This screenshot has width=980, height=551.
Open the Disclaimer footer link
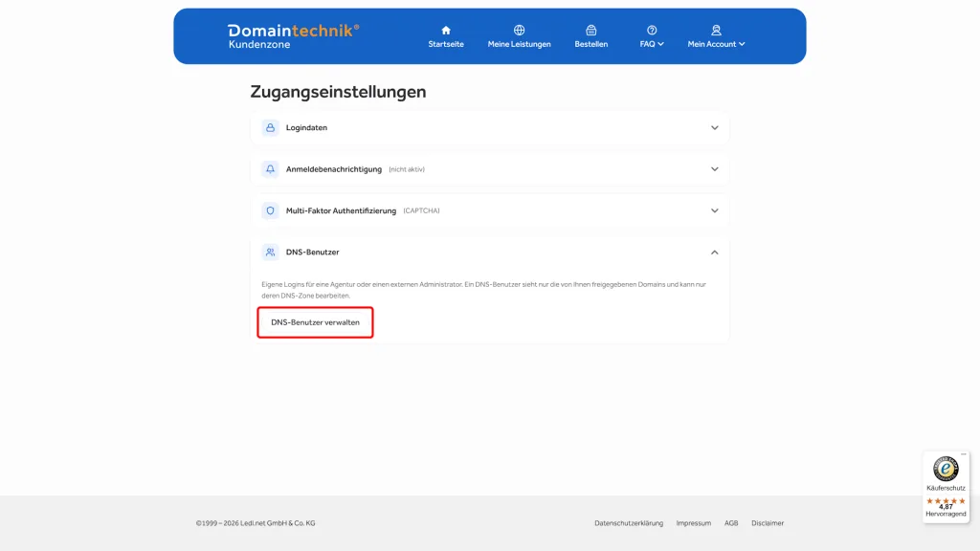(x=767, y=523)
